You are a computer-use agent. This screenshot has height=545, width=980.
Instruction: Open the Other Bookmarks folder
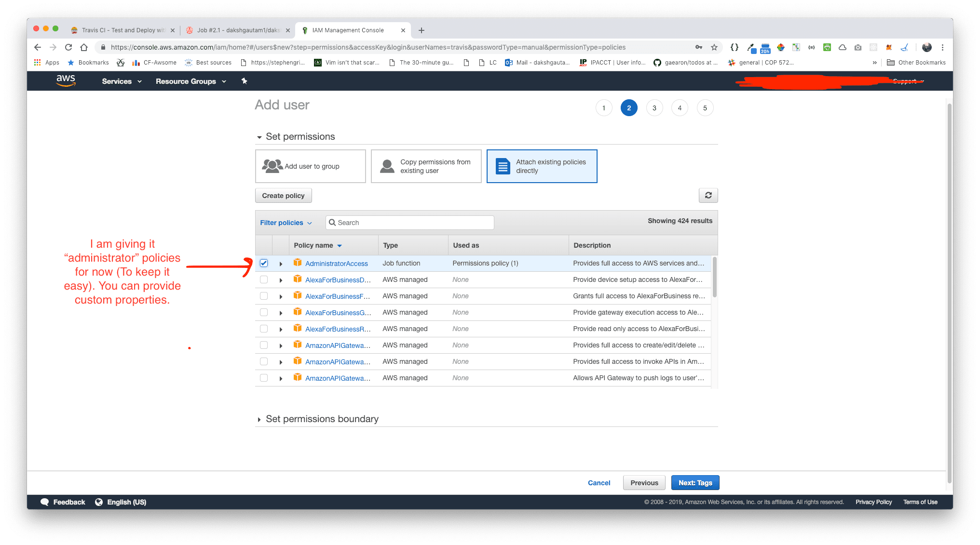pos(916,62)
